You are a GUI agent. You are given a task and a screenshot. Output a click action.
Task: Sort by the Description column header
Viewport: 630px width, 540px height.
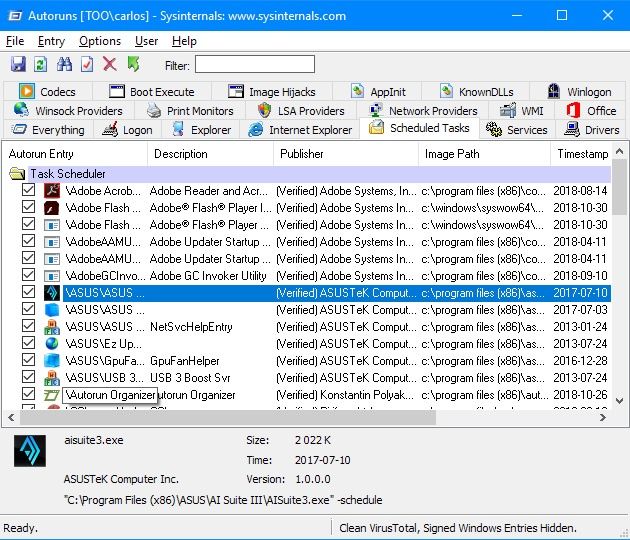coord(211,154)
